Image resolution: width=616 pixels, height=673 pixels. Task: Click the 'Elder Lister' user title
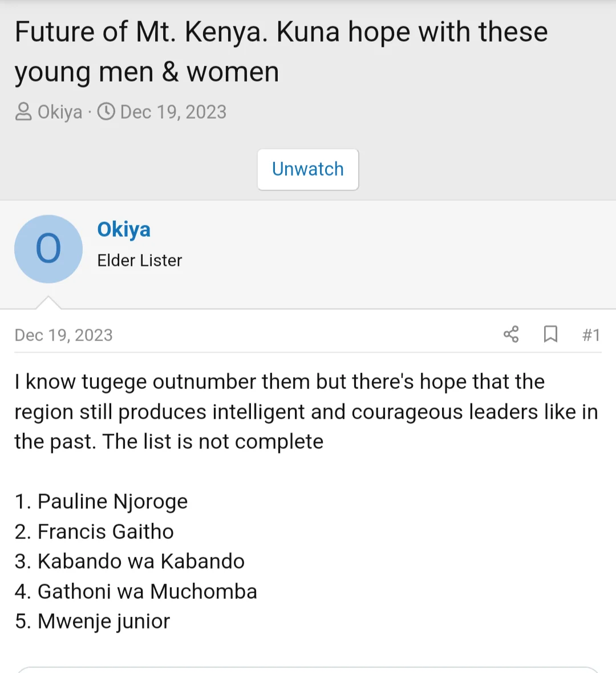click(x=140, y=261)
